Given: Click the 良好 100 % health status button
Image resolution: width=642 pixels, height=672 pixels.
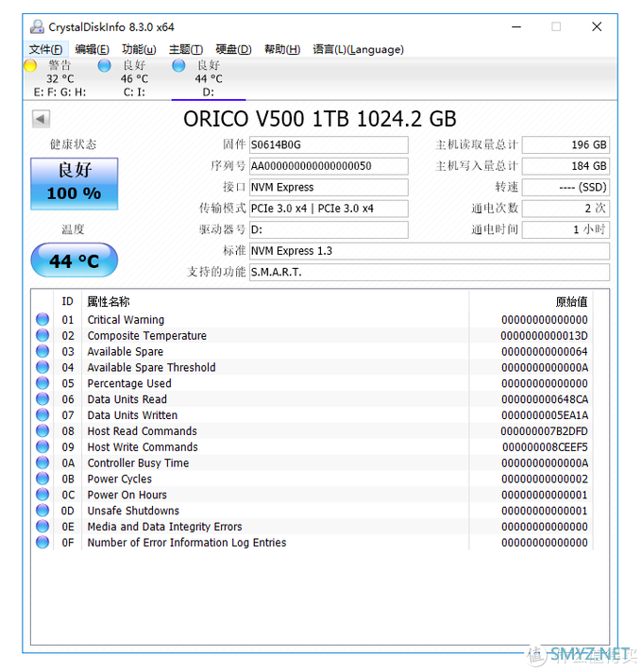Looking at the screenshot, I should [75, 183].
